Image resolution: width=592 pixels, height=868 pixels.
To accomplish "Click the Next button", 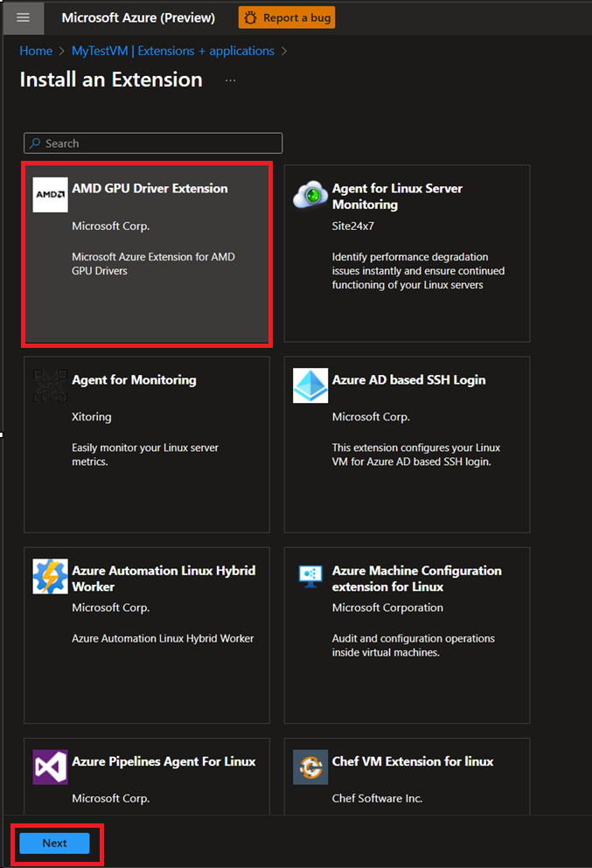I will pyautogui.click(x=54, y=844).
